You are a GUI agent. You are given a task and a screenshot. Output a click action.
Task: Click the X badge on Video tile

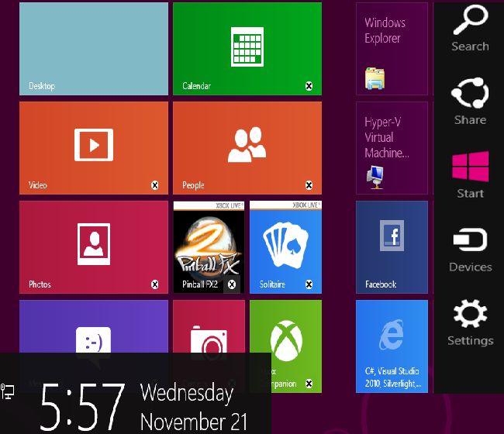tap(154, 185)
